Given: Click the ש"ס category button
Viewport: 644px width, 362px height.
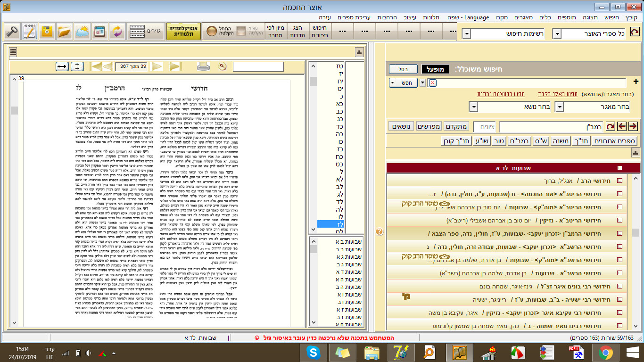Looking at the screenshot, I should click(x=541, y=141).
